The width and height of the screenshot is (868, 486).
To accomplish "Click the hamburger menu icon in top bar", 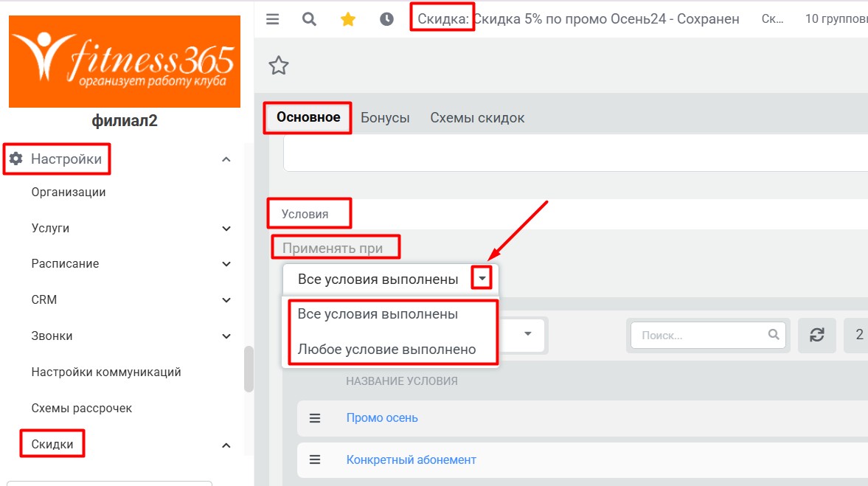I will point(272,19).
